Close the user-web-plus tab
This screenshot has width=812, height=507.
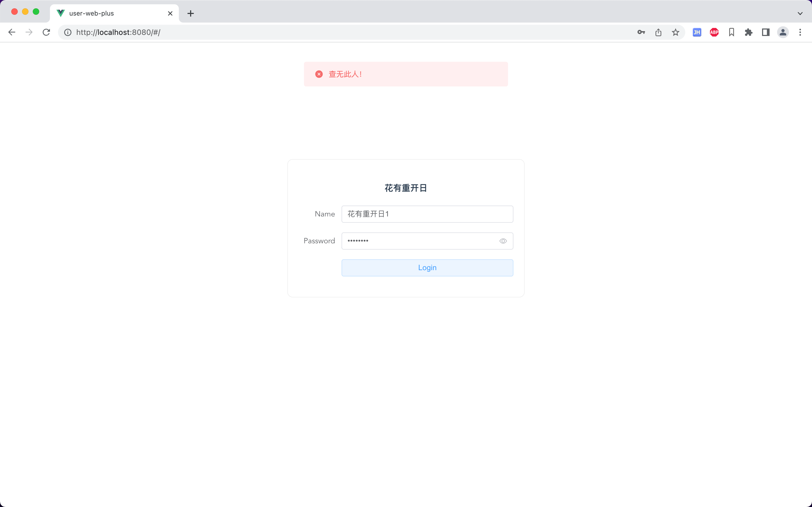[170, 13]
